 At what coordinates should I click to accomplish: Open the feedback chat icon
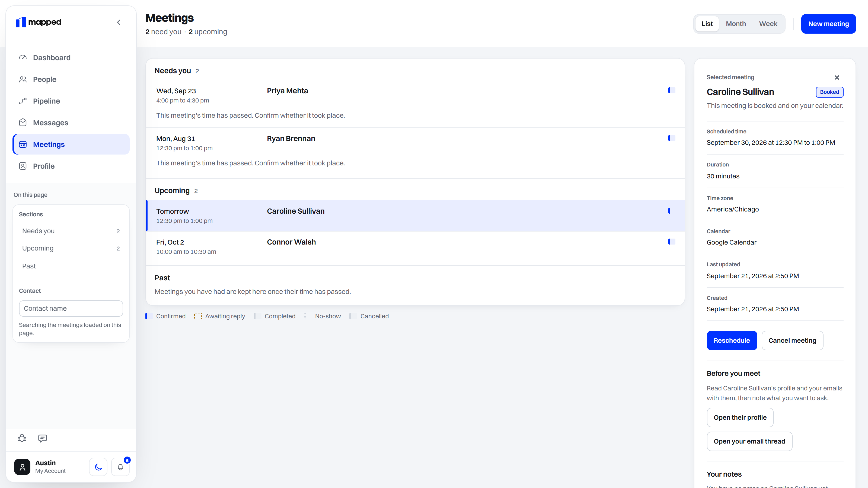tap(43, 438)
